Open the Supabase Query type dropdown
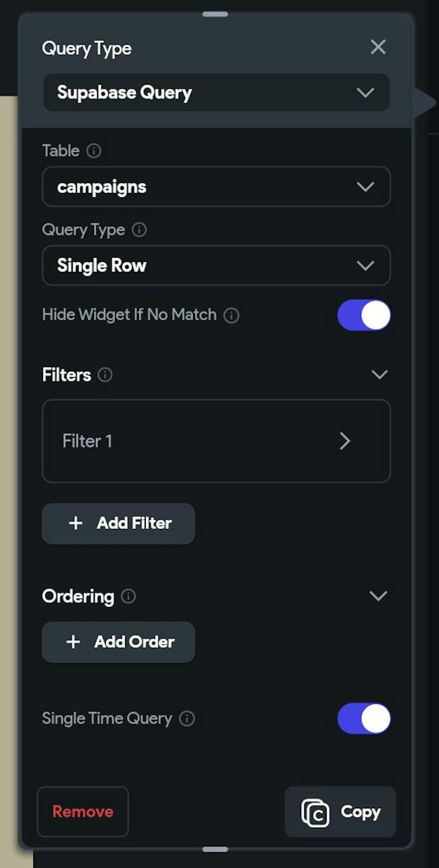Viewport: 439px width, 868px height. tap(216, 93)
